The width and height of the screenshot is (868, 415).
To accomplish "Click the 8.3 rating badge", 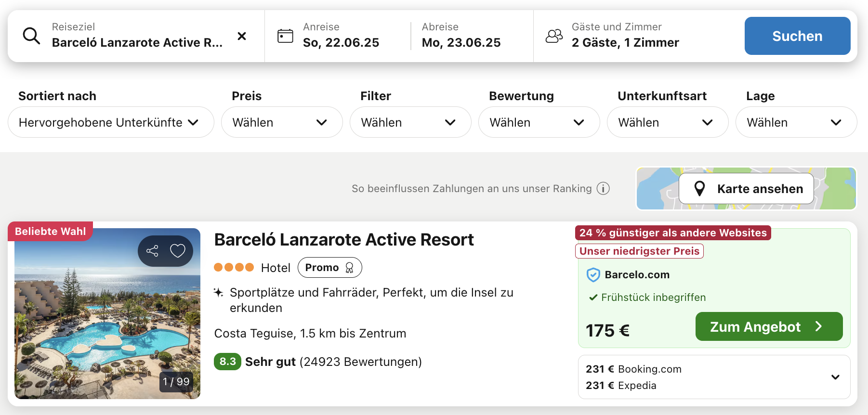I will 227,362.
